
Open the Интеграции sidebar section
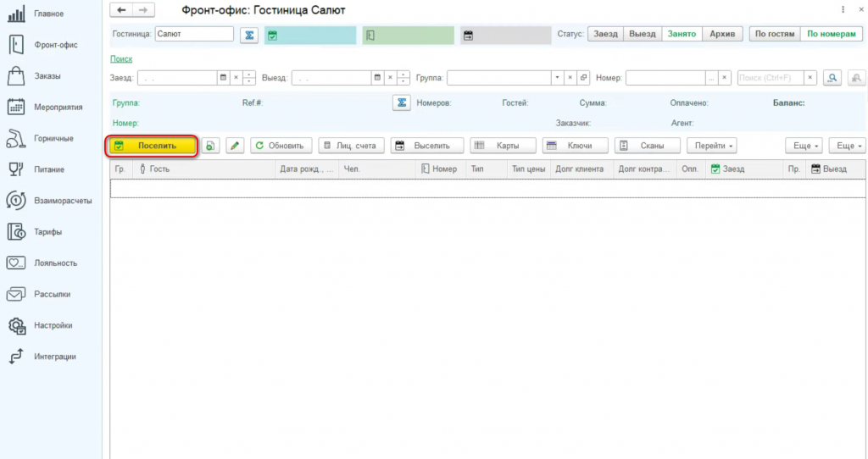[42, 357]
